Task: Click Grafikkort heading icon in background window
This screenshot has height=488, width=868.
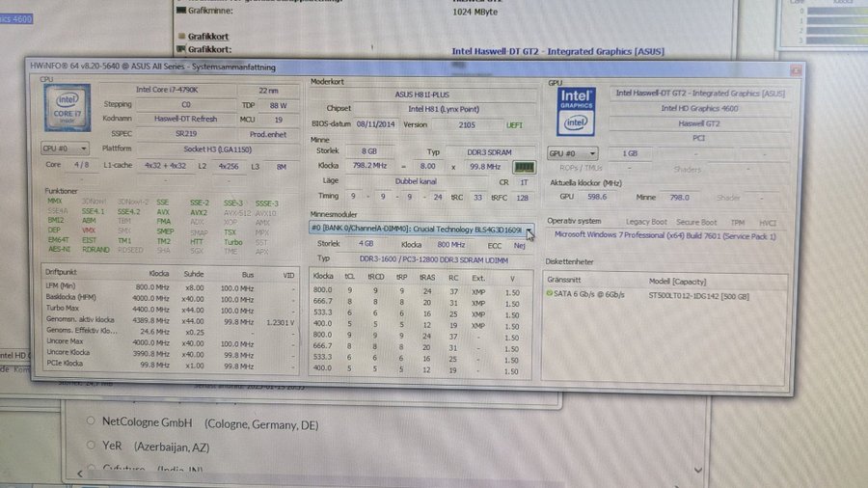Action: click(x=181, y=36)
